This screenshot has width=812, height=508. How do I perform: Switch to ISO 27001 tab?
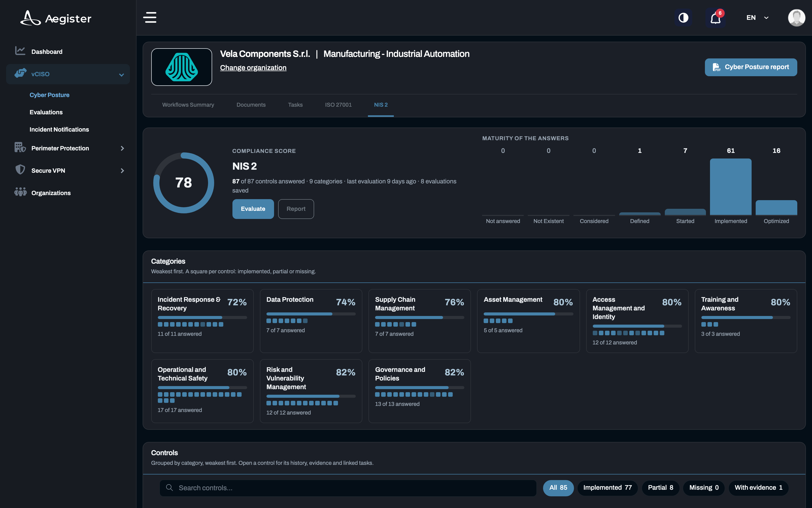[338, 105]
